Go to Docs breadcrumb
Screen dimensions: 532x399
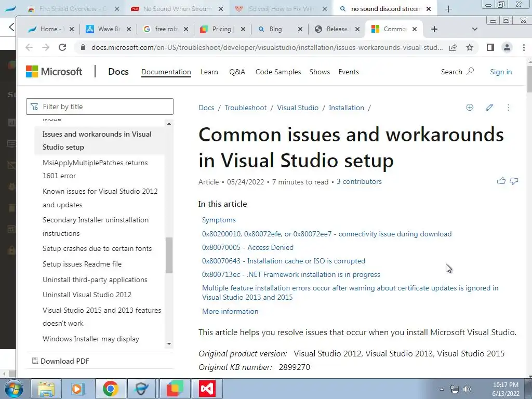(206, 108)
